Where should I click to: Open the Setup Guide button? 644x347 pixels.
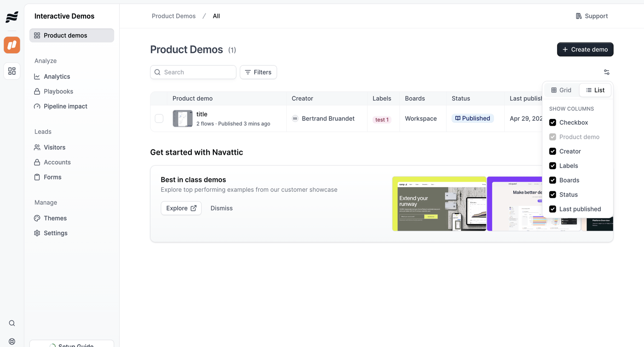click(x=72, y=344)
